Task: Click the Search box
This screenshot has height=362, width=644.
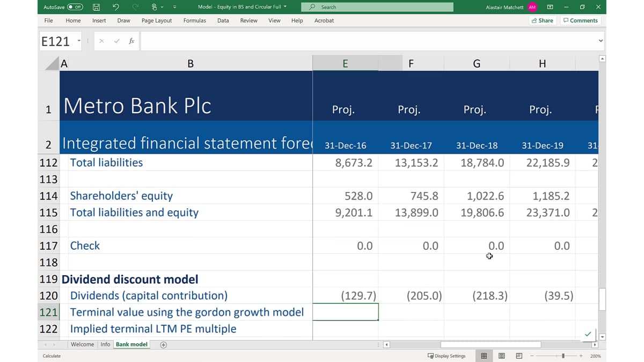Action: tap(377, 7)
